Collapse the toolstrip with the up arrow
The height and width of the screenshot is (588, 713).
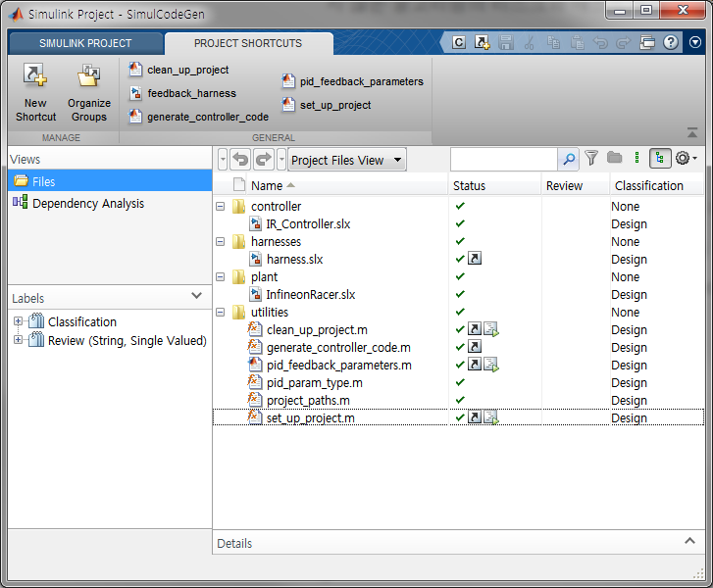click(x=692, y=132)
